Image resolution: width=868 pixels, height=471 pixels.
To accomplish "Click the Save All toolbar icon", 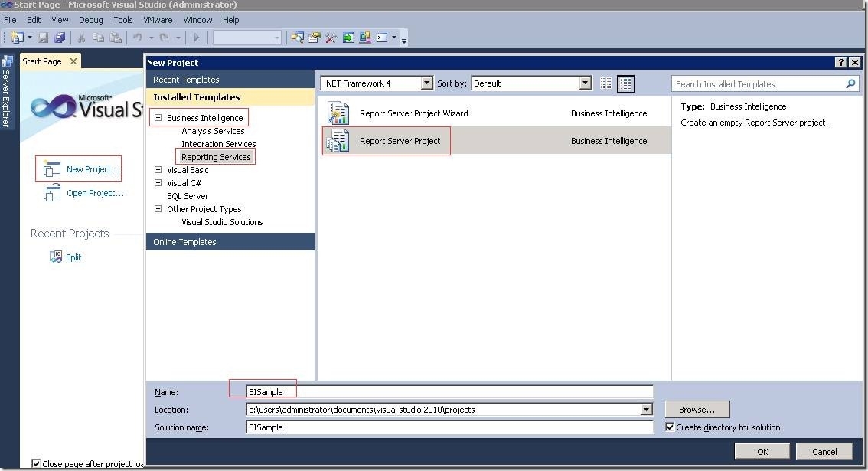I will point(59,38).
